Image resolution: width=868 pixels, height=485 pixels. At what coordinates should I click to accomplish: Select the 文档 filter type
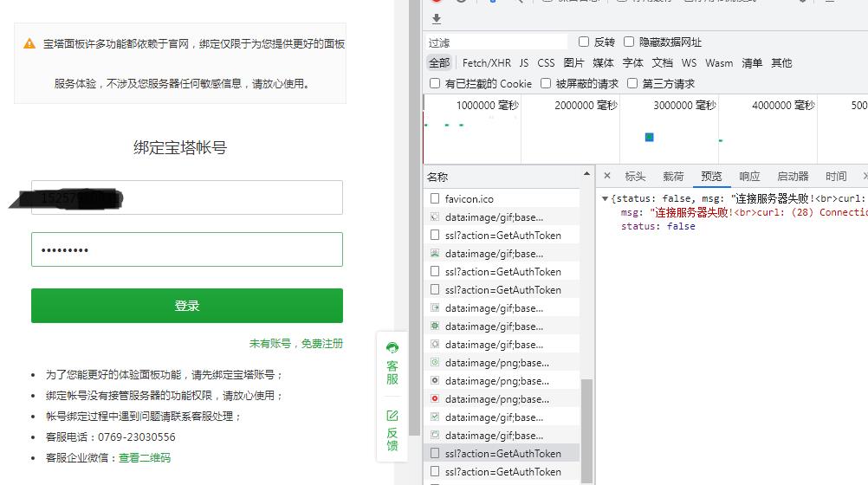coord(662,63)
